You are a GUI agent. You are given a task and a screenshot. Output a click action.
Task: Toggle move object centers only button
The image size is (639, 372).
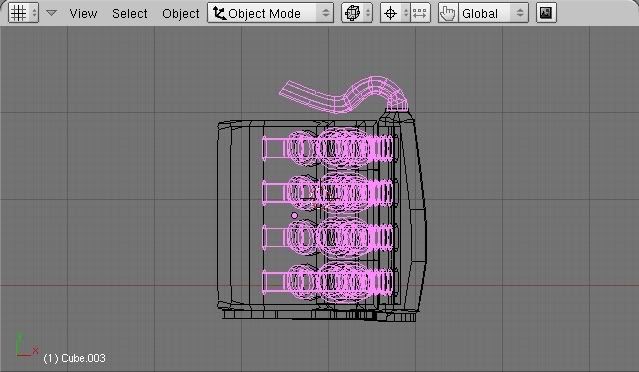420,13
